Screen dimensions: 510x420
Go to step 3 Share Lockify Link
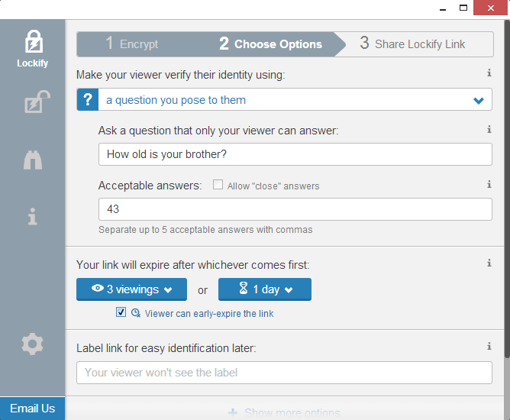point(412,44)
